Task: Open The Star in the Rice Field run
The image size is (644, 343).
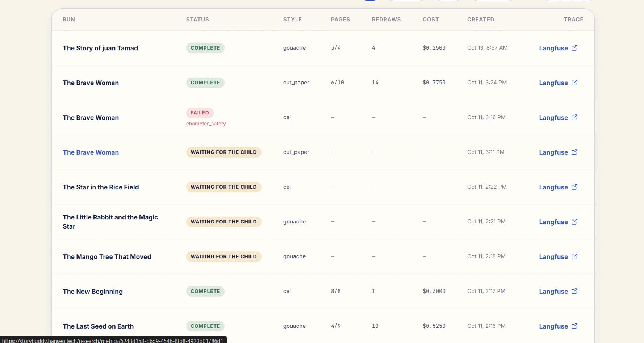Action: (x=101, y=187)
